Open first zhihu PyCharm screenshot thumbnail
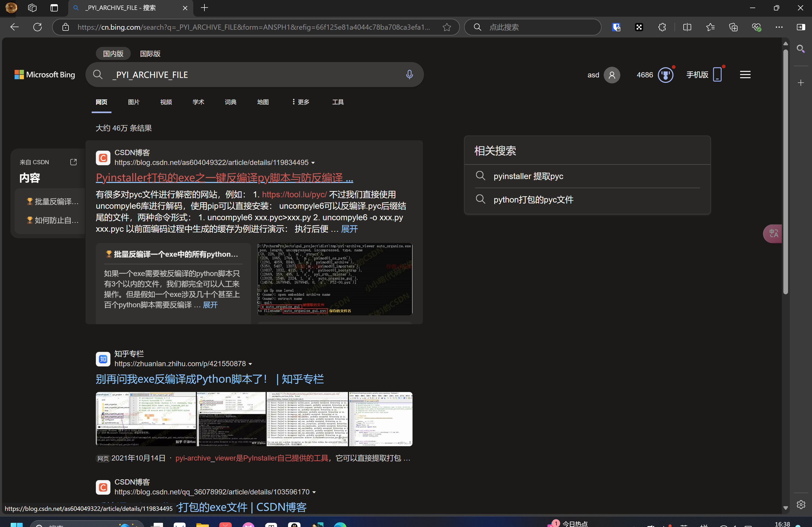The height and width of the screenshot is (527, 812). [146, 419]
